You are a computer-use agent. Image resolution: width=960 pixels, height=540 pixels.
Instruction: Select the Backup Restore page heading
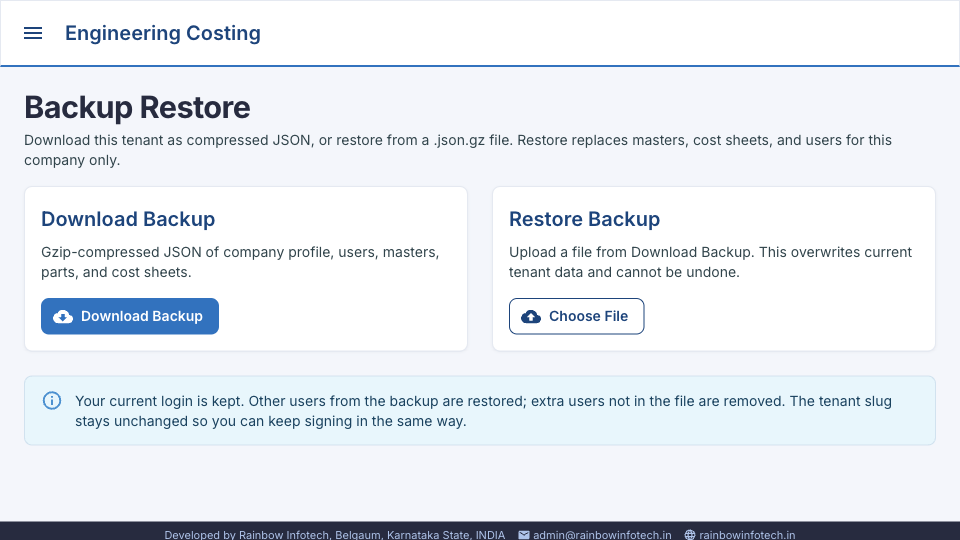[137, 107]
